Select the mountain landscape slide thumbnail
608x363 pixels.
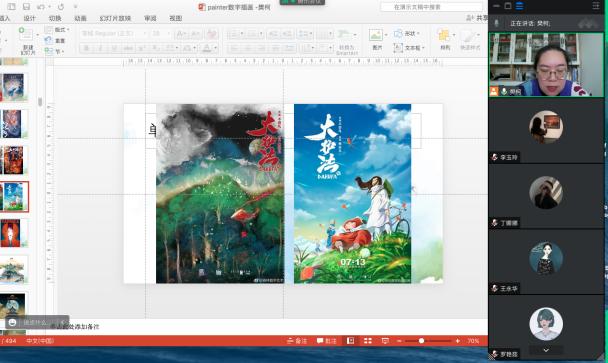(15, 270)
